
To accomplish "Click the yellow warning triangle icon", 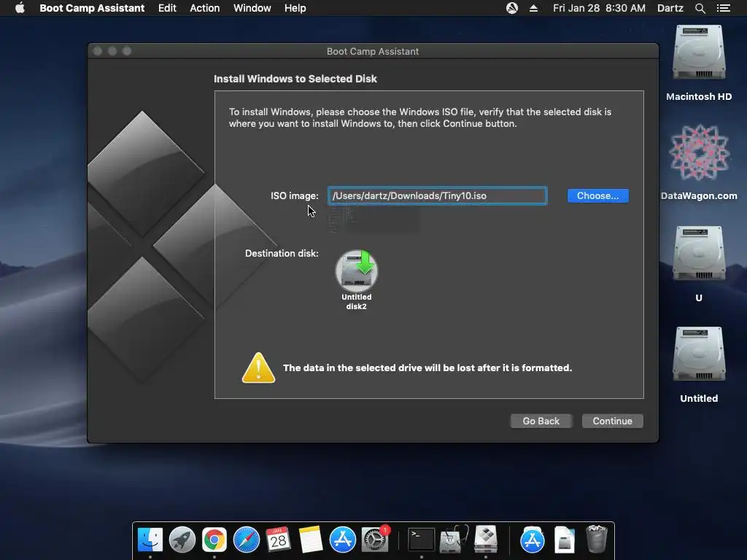I will (x=258, y=368).
